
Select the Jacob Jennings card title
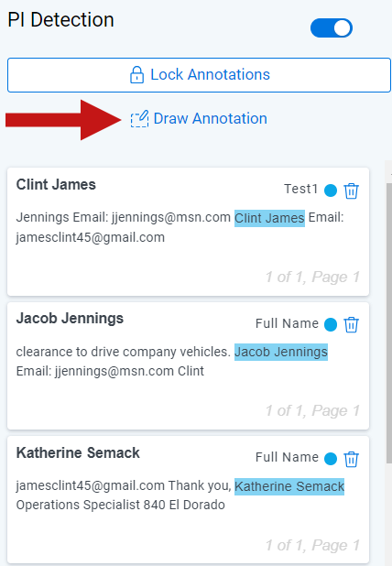point(70,319)
